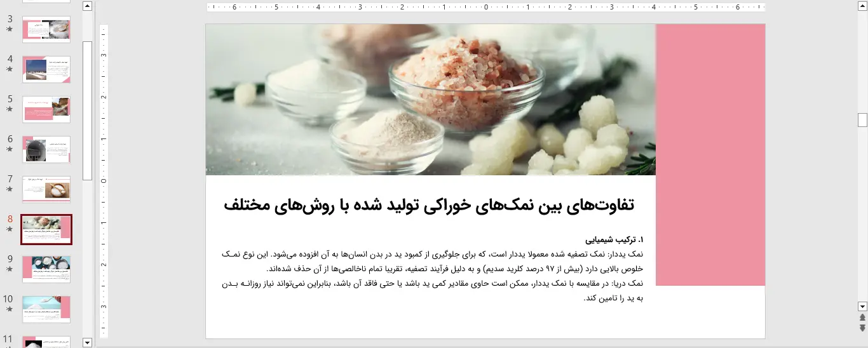The width and height of the screenshot is (868, 348).
Task: Click the animation star under slide 5
Action: (x=10, y=109)
